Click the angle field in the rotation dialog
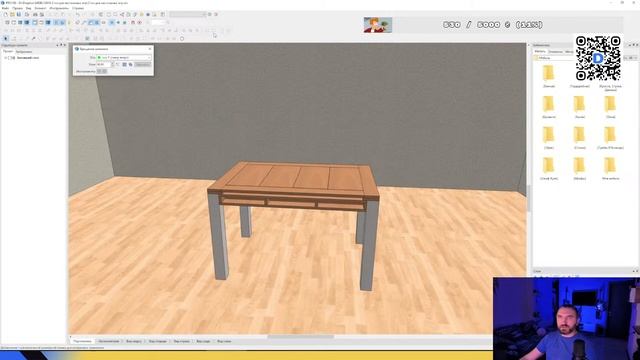 (103, 64)
